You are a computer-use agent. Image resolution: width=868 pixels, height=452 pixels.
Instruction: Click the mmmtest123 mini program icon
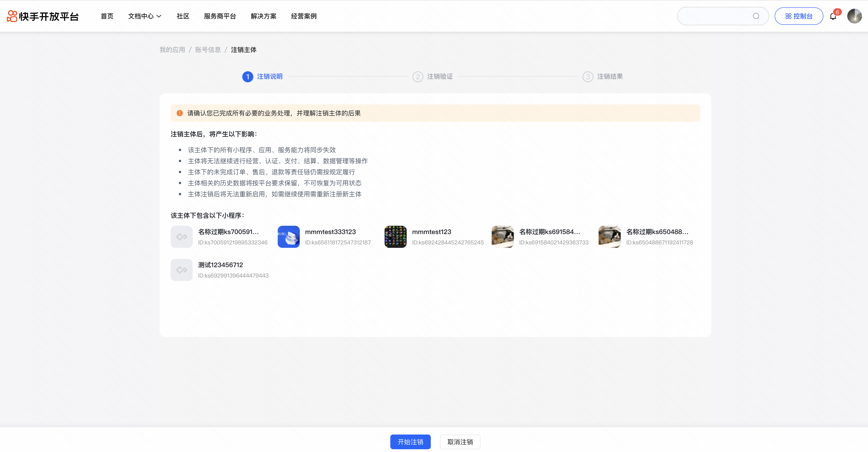click(395, 237)
